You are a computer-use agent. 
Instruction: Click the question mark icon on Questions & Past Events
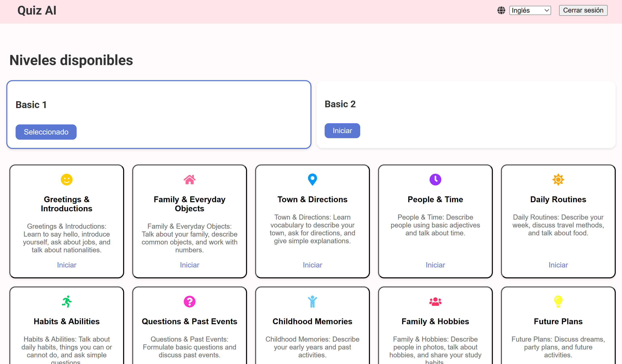189,301
